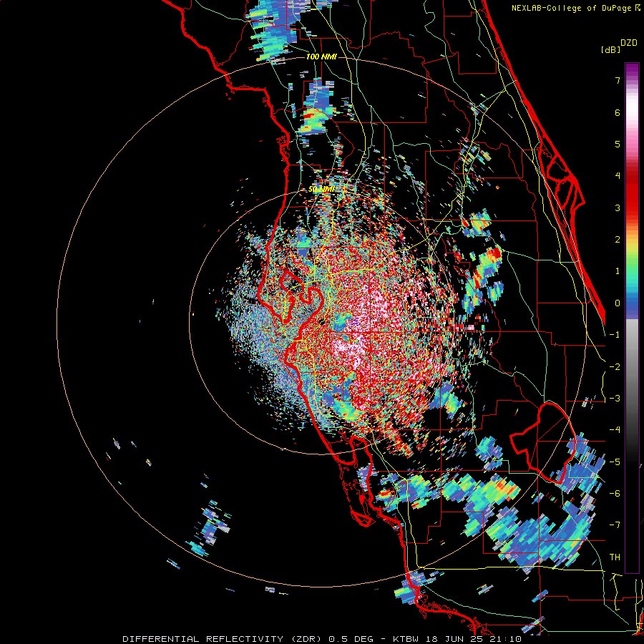Click the -2 value on color scale

pos(615,367)
